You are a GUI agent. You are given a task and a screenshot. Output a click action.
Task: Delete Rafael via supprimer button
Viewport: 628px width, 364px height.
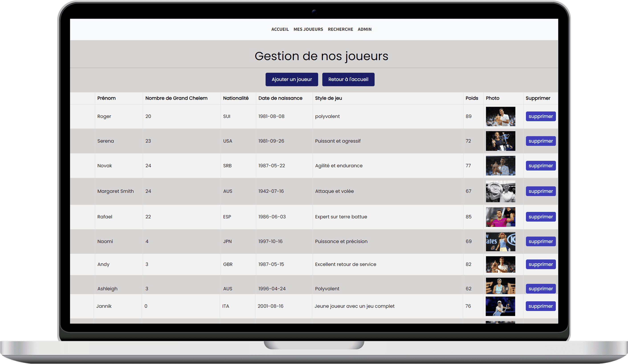[540, 217]
